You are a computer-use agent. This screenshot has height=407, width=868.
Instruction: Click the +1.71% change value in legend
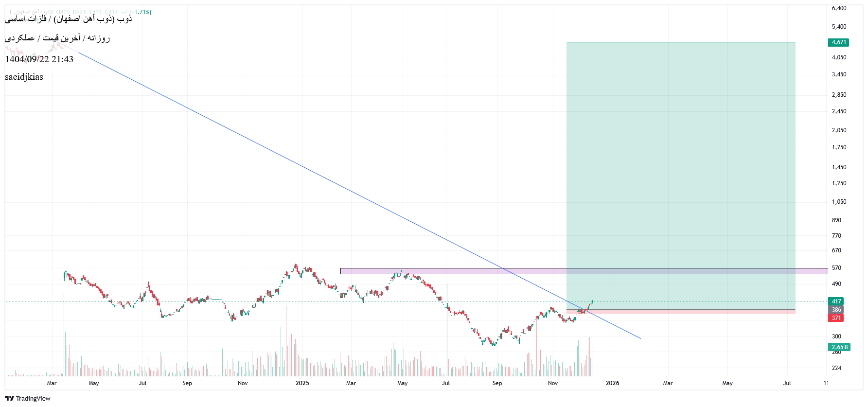[x=142, y=12]
